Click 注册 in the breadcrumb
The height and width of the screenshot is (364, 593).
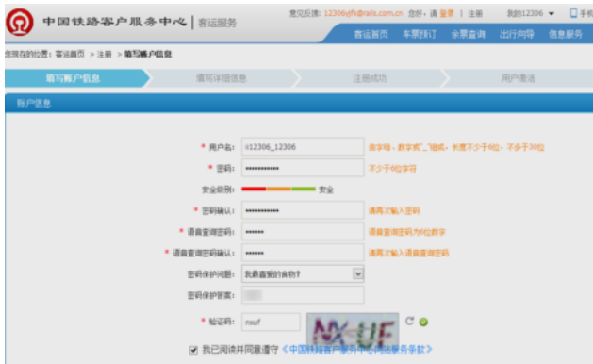[104, 54]
